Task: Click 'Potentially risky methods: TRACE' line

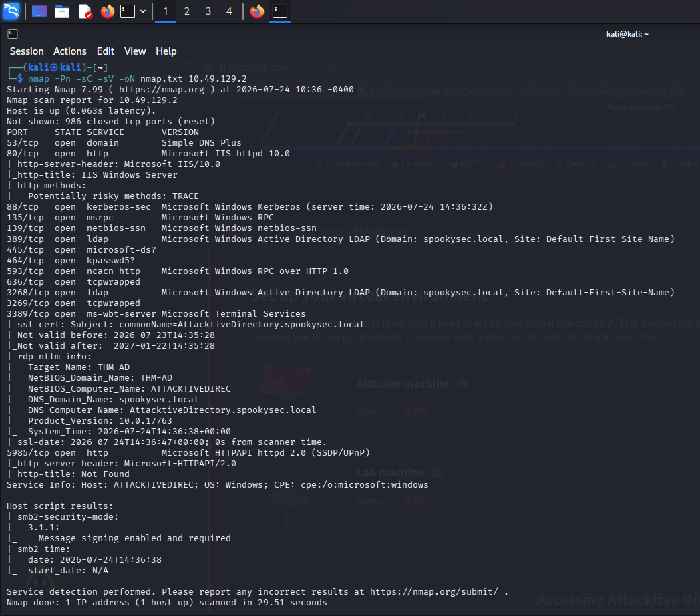Action: [114, 196]
